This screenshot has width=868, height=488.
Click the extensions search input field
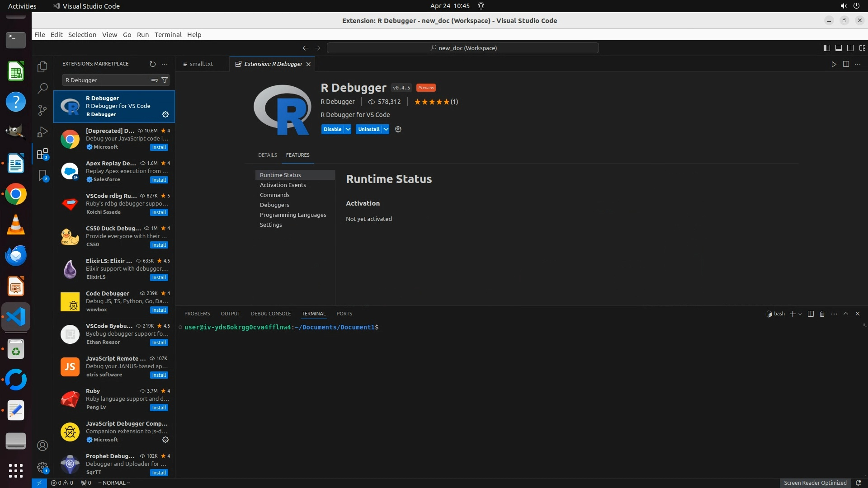(x=106, y=80)
